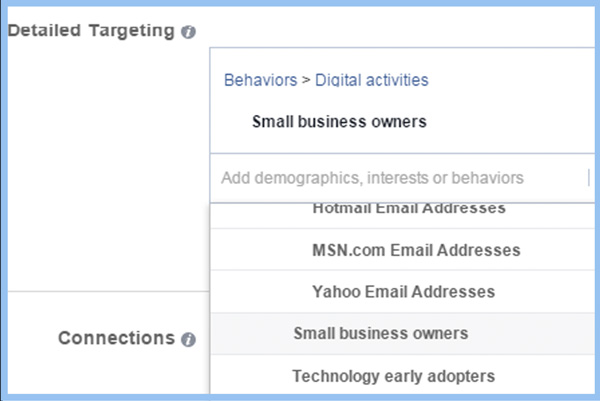Click the info icon beside Detailed Targeting

189,32
